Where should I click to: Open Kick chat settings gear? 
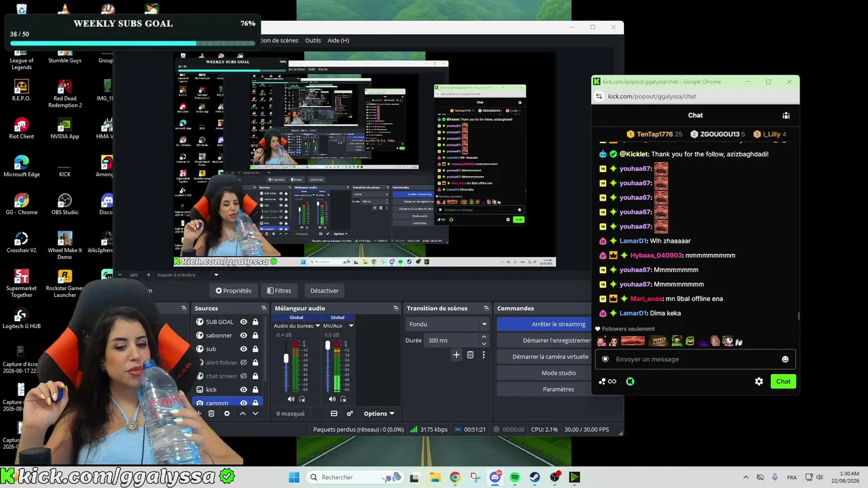pyautogui.click(x=759, y=382)
